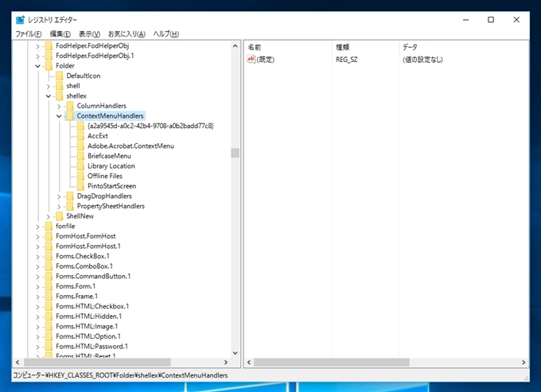Click the folder icon next to FodHelper.FodHelperObj

click(x=49, y=45)
